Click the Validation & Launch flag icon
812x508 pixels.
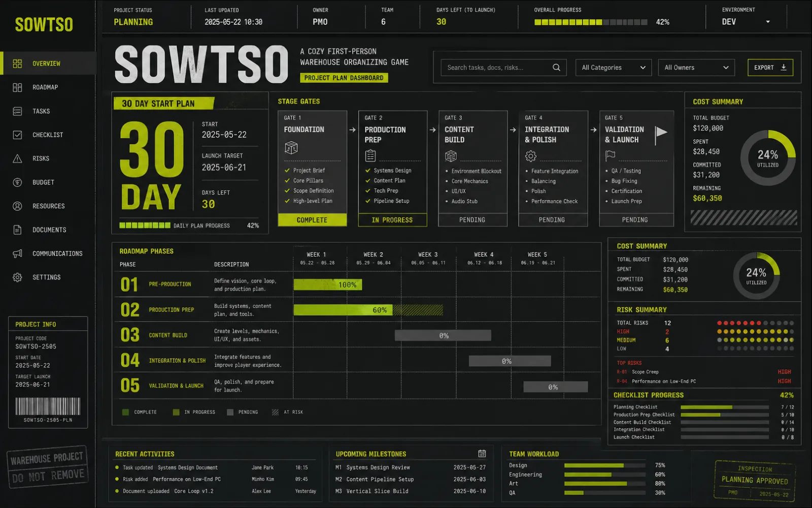[610, 155]
